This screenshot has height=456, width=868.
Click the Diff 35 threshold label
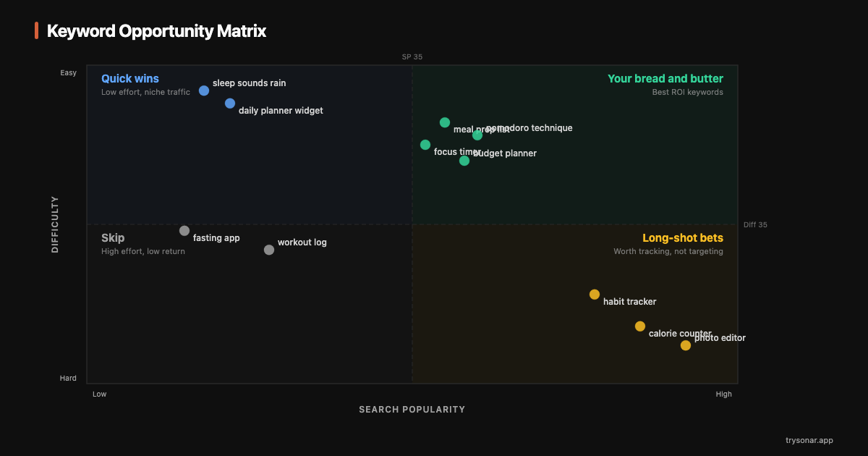click(755, 224)
